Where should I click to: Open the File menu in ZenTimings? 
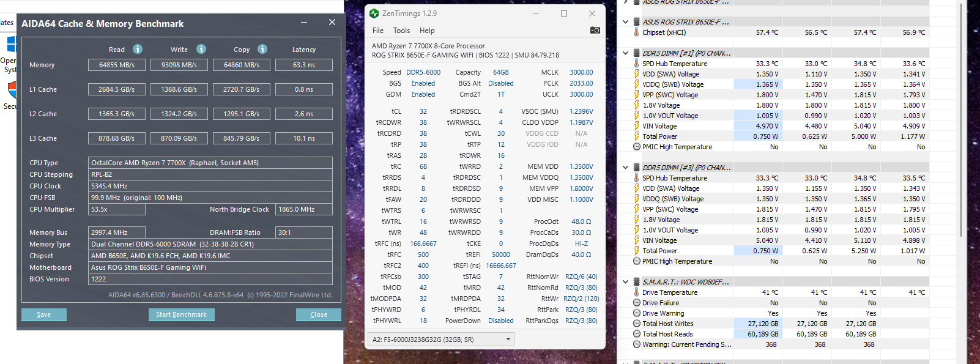(x=378, y=31)
